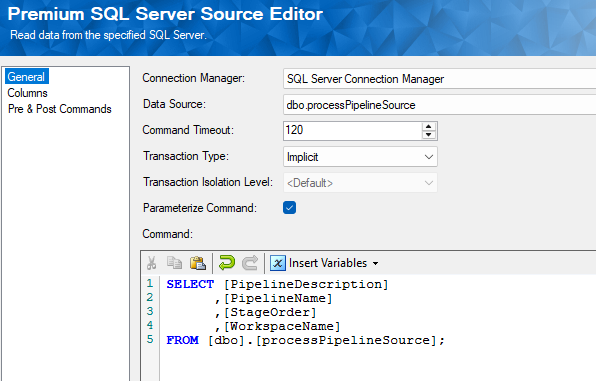Image resolution: width=596 pixels, height=381 pixels.
Task: Click the Cut scissors icon
Action: (x=151, y=263)
